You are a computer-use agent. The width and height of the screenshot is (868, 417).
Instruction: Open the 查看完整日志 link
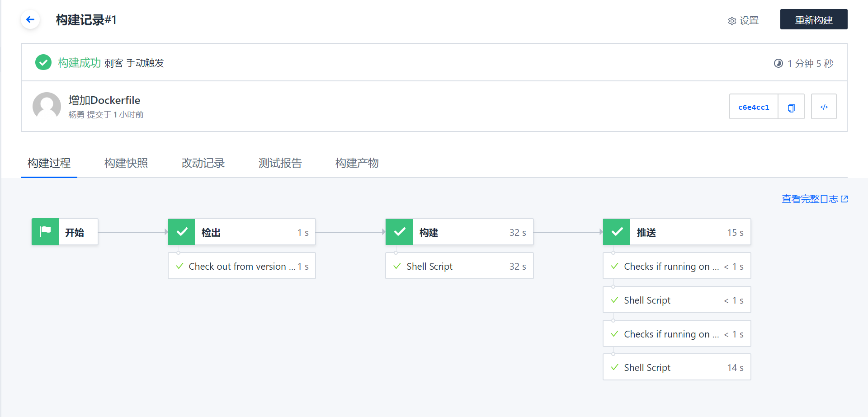click(x=815, y=199)
